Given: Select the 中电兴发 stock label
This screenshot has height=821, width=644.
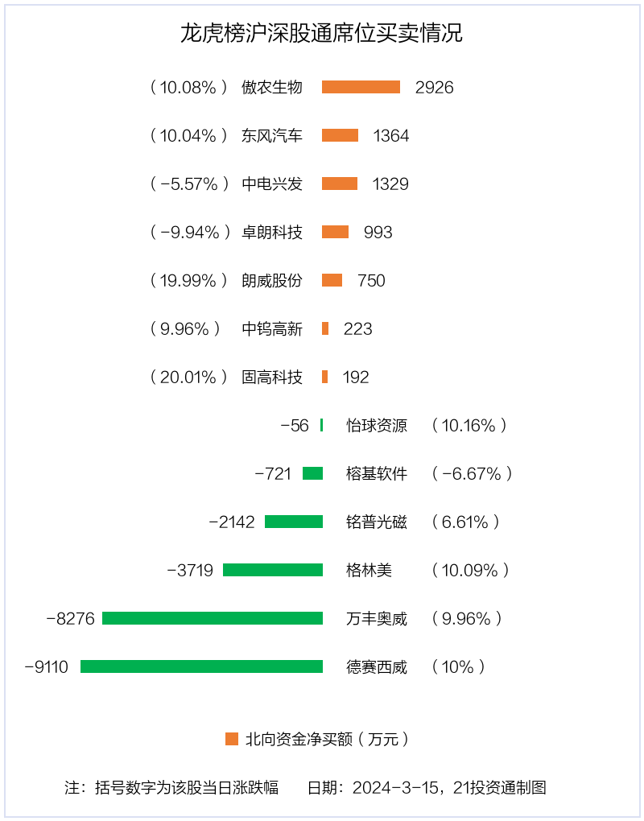Looking at the screenshot, I should tap(272, 184).
